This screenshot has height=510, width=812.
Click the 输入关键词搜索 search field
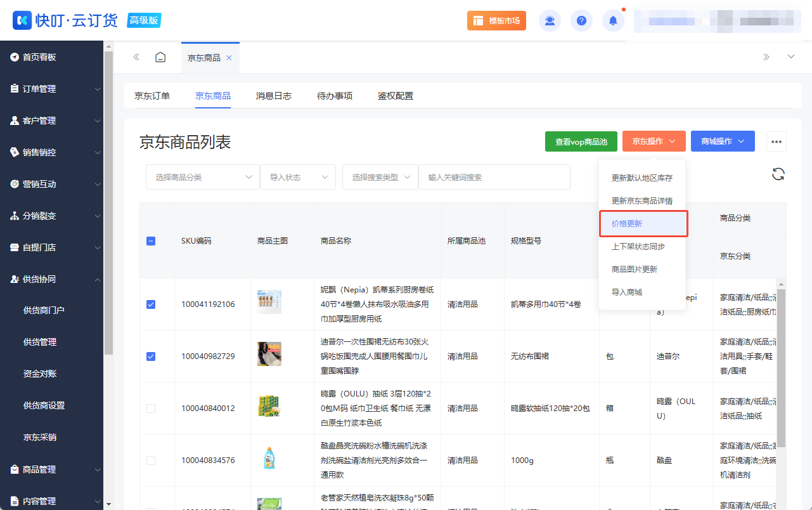click(x=494, y=177)
